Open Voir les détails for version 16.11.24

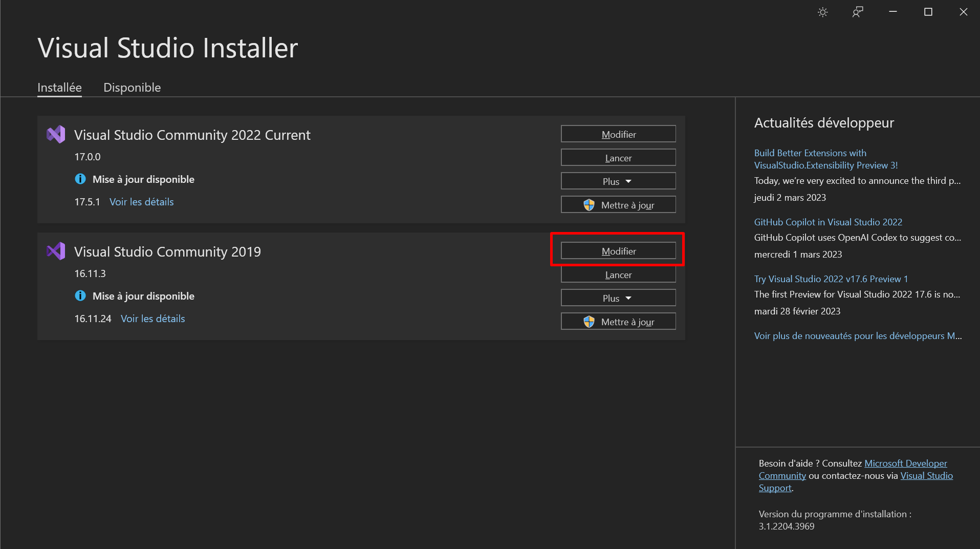pyautogui.click(x=153, y=319)
